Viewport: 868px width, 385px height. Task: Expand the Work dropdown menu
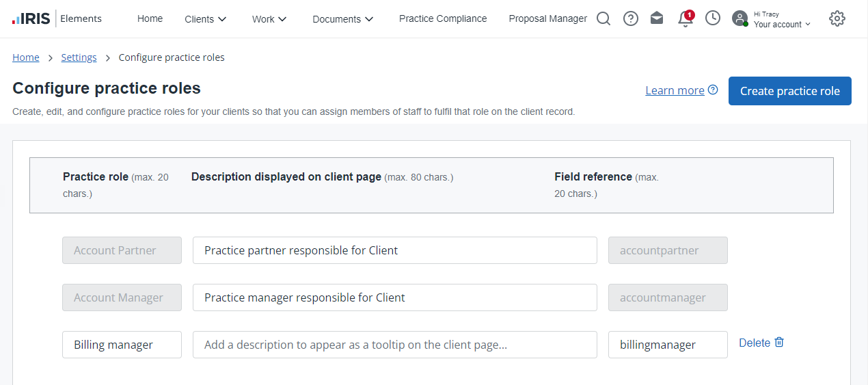(269, 19)
